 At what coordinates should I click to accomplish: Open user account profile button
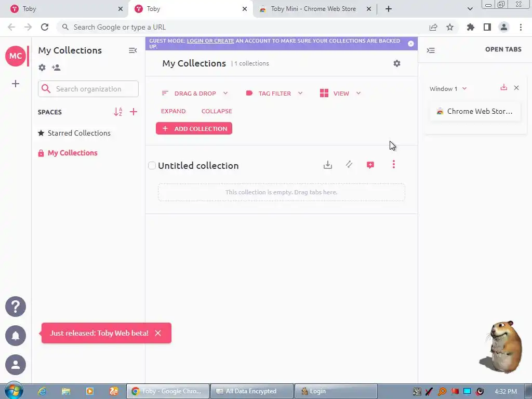point(15,365)
